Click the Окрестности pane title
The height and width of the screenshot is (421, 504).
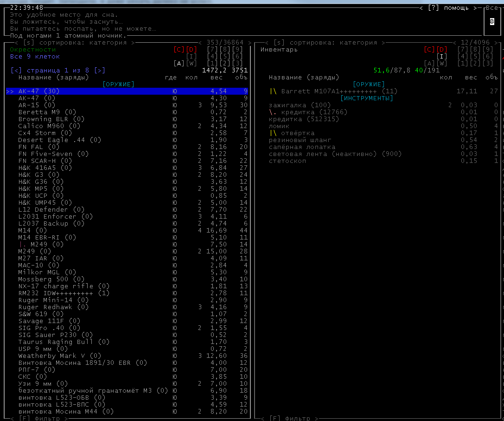point(33,49)
